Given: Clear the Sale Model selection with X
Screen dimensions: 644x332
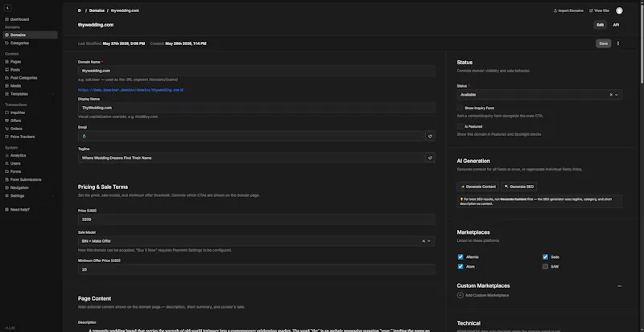Looking at the screenshot, I should [423, 241].
